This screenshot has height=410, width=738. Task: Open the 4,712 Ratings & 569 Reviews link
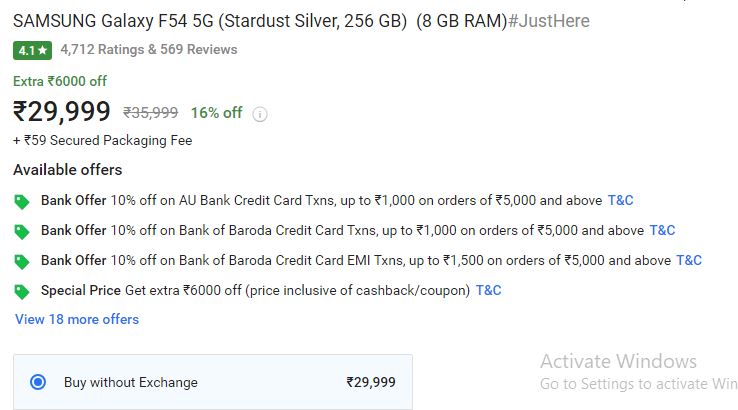click(149, 49)
